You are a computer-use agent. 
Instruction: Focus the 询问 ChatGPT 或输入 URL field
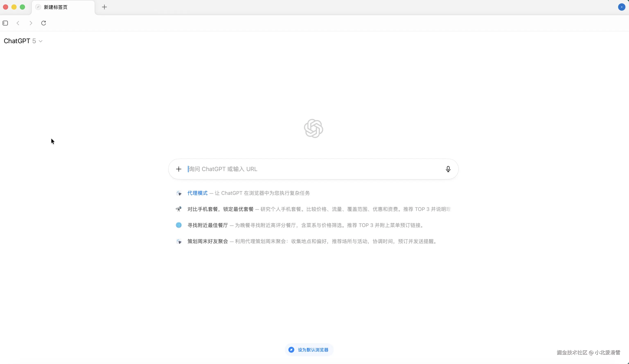pos(312,169)
